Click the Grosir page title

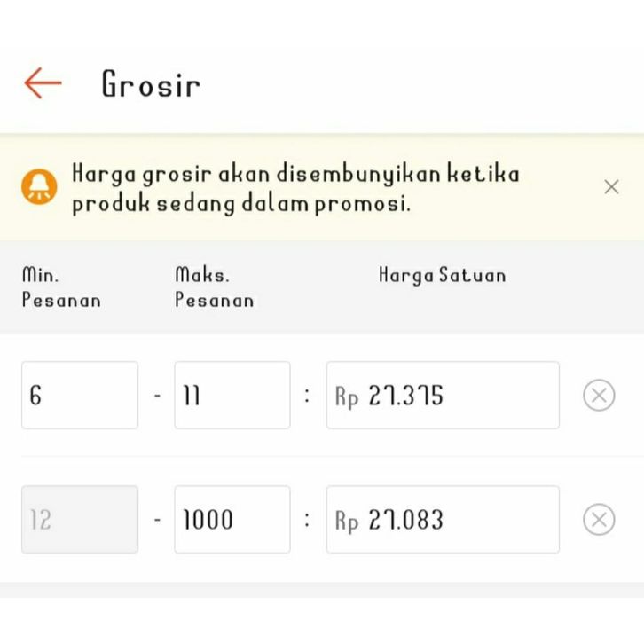(x=151, y=85)
